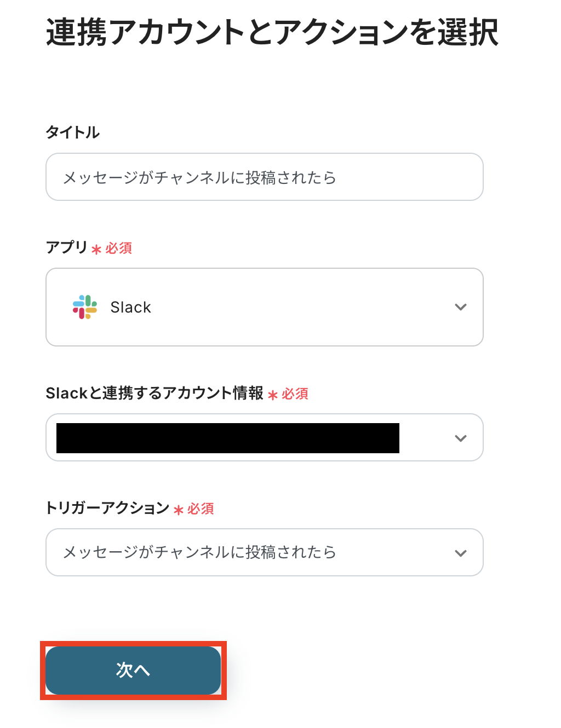Click the 連携アカウントとアクションを選択 page heading
This screenshot has width=561, height=728.
[272, 32]
